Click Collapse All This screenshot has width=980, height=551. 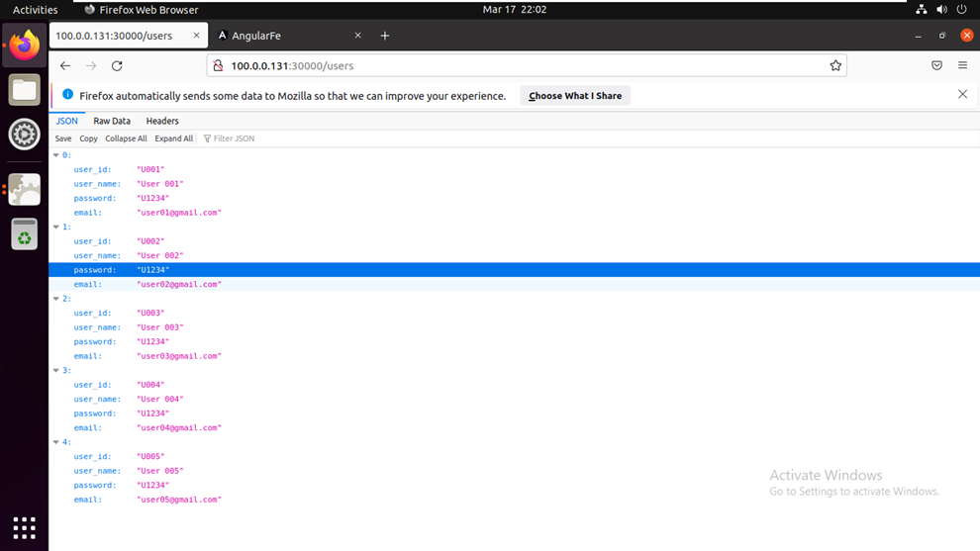point(126,138)
